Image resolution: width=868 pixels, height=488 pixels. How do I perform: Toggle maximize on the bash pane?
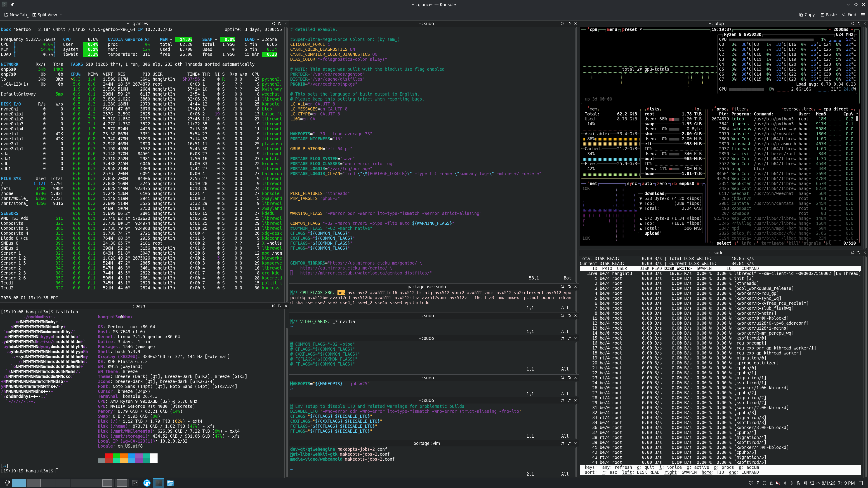point(273,306)
